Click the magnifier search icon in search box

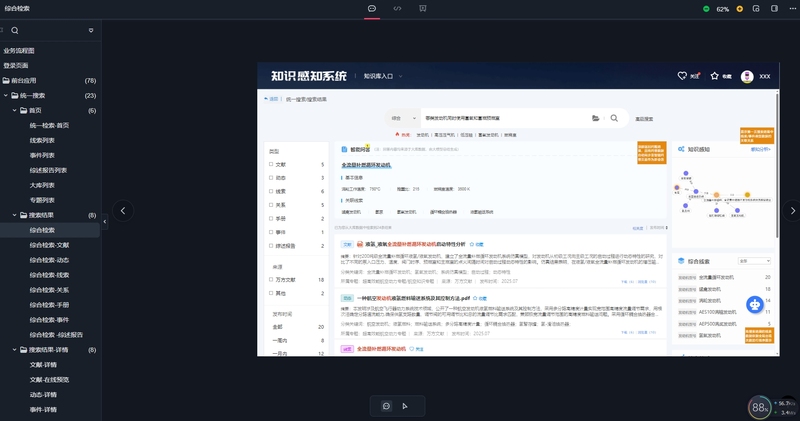(x=614, y=118)
